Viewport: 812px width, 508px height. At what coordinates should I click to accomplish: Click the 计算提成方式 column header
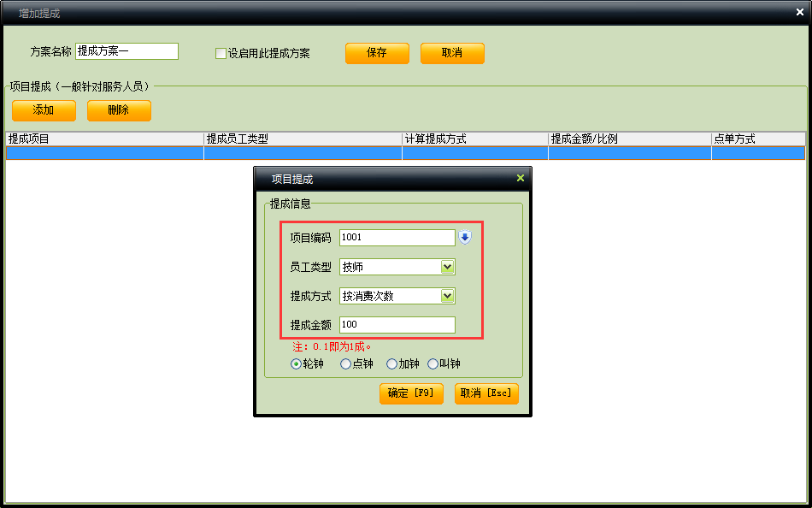coord(475,139)
